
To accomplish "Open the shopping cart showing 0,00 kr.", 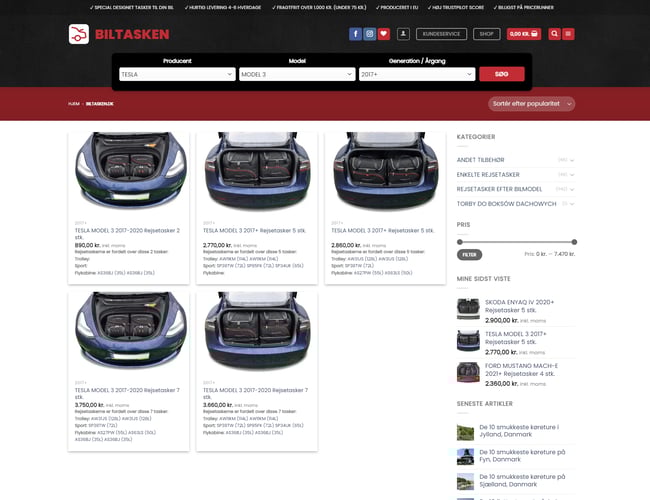I will tap(524, 34).
